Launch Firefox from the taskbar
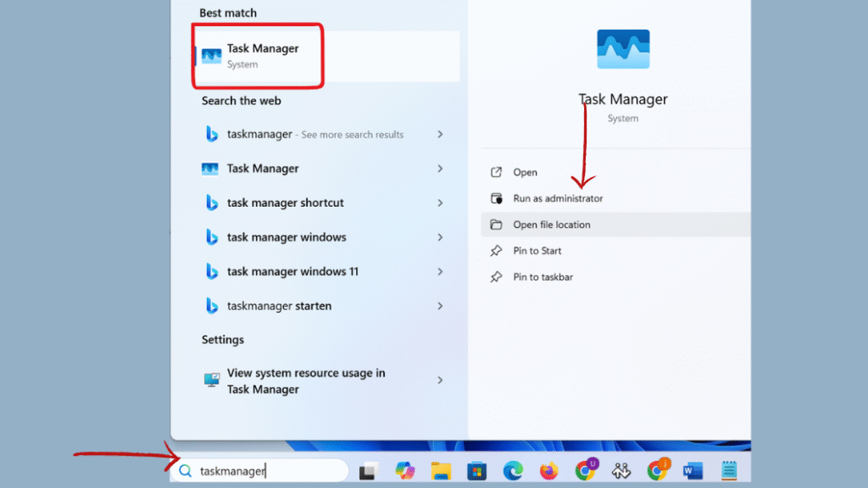The width and height of the screenshot is (868, 488). coord(548,471)
